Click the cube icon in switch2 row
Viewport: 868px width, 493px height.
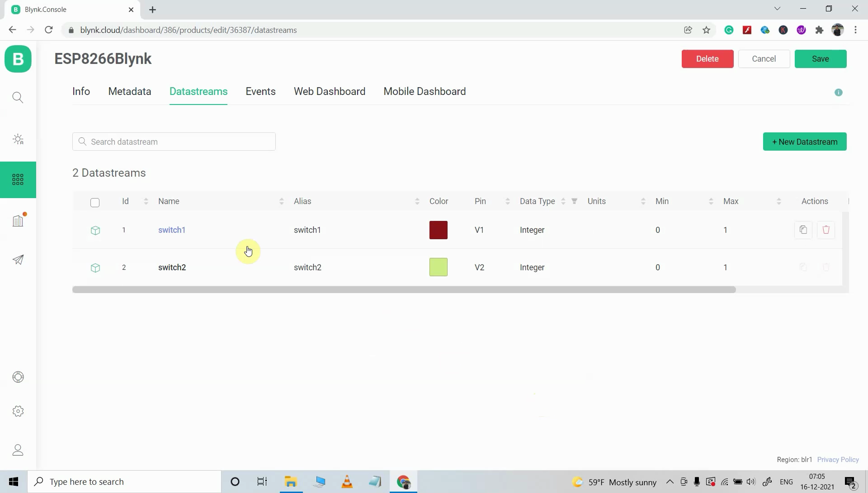tap(95, 268)
